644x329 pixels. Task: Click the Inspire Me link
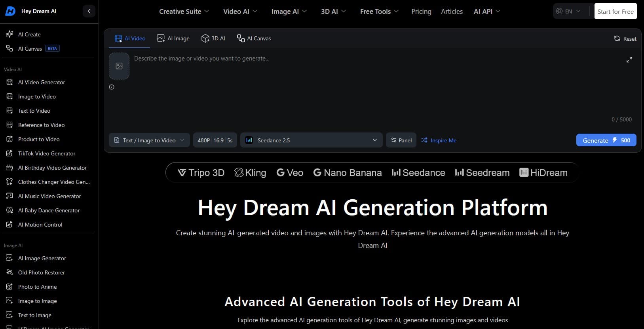click(439, 140)
